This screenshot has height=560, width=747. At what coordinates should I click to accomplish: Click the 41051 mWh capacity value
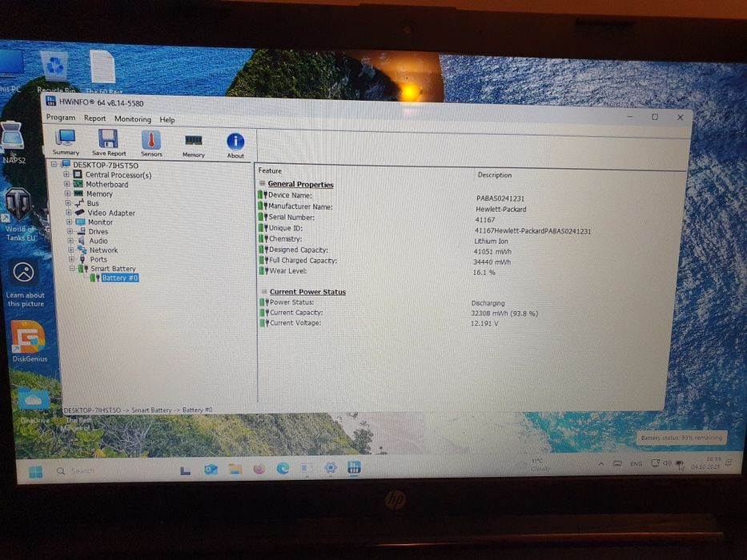[x=492, y=251]
